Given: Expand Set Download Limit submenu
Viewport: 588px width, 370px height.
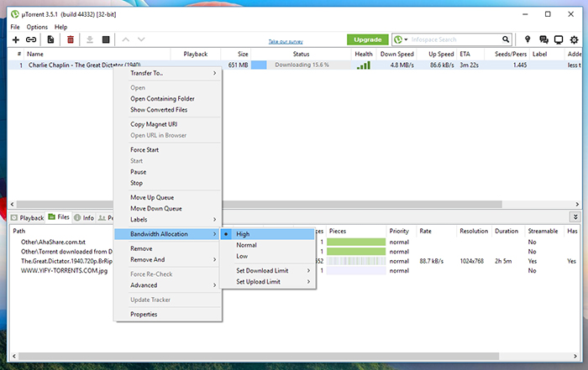Looking at the screenshot, I should point(268,270).
